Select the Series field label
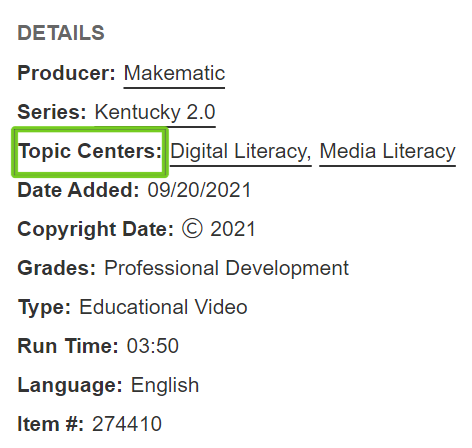Viewport: 472px width, 448px height. [52, 112]
